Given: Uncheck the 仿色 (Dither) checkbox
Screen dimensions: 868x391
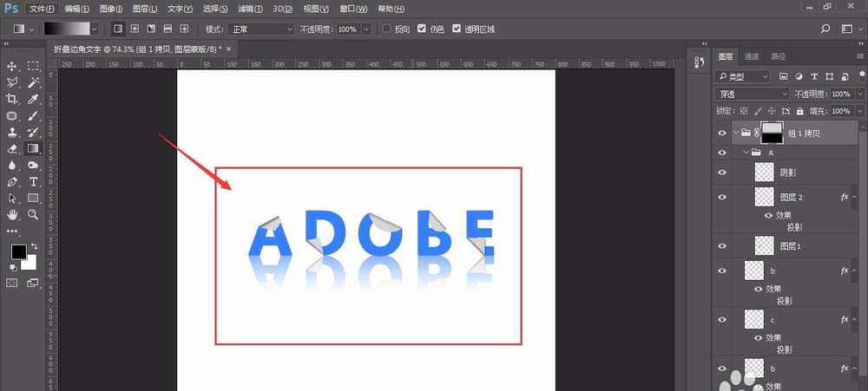Looking at the screenshot, I should 422,29.
